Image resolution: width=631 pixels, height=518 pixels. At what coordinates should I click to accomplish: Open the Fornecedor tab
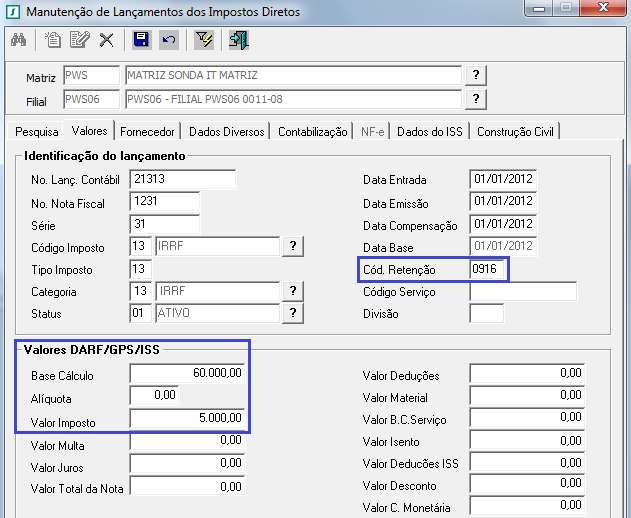click(x=147, y=132)
